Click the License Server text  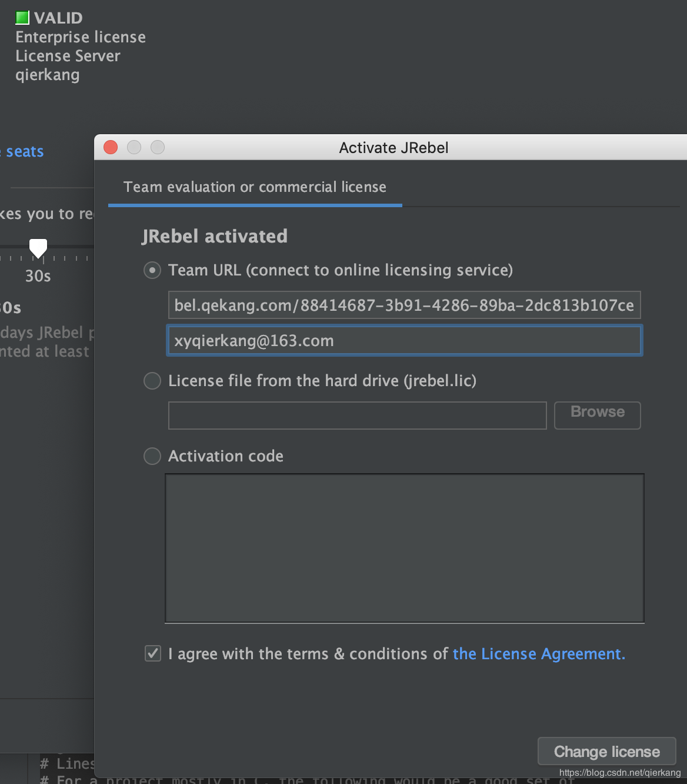[x=68, y=56]
